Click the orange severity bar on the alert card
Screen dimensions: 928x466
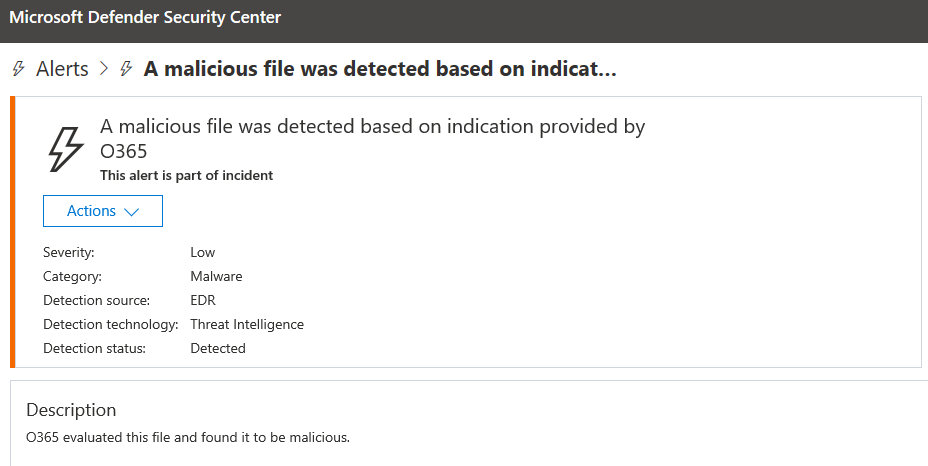coord(14,232)
